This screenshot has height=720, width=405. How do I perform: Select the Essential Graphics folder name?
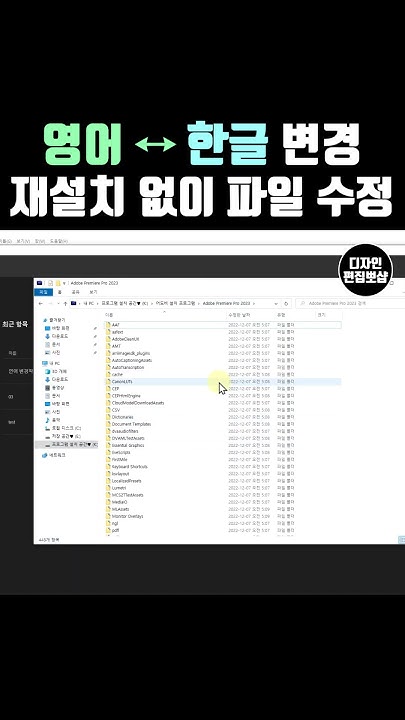[128, 445]
